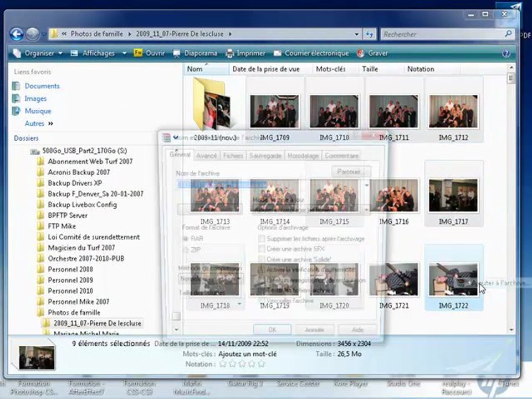The image size is (532, 399).
Task: Start the Diaporama slideshow
Action: click(x=195, y=53)
